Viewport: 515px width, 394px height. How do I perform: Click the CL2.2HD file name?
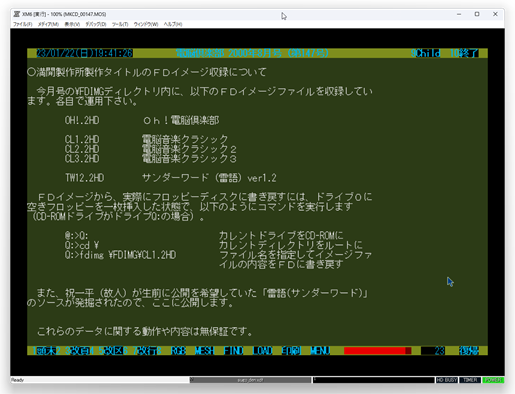(82, 149)
